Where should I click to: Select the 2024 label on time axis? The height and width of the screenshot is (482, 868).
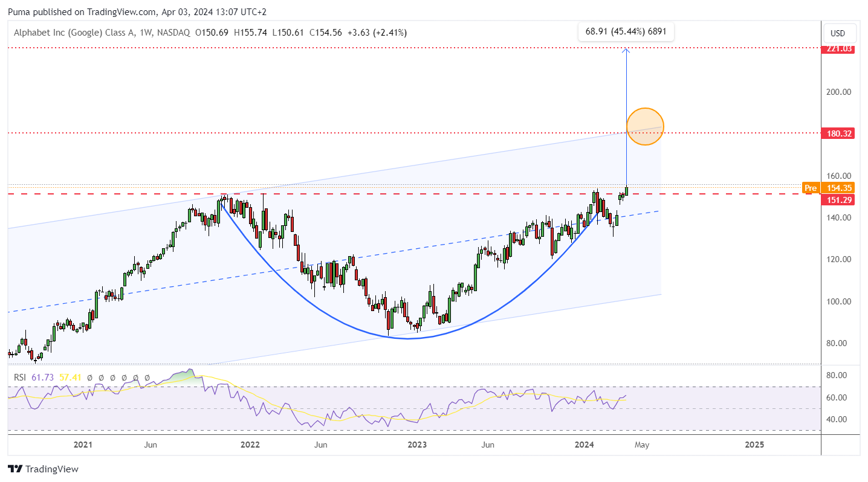(x=584, y=445)
